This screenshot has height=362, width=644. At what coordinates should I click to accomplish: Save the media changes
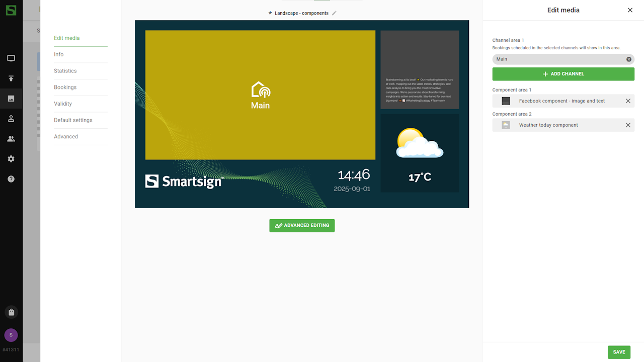coord(619,352)
